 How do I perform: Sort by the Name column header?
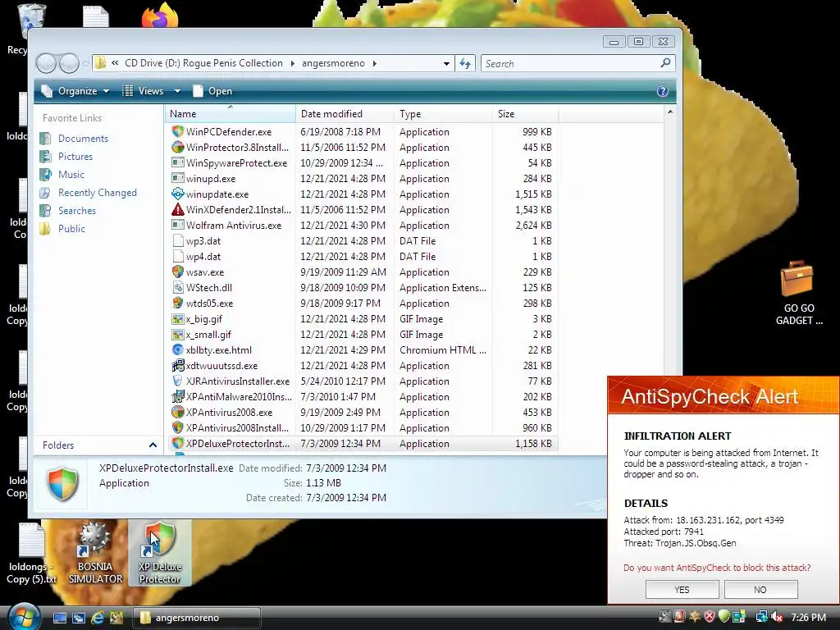click(231, 113)
